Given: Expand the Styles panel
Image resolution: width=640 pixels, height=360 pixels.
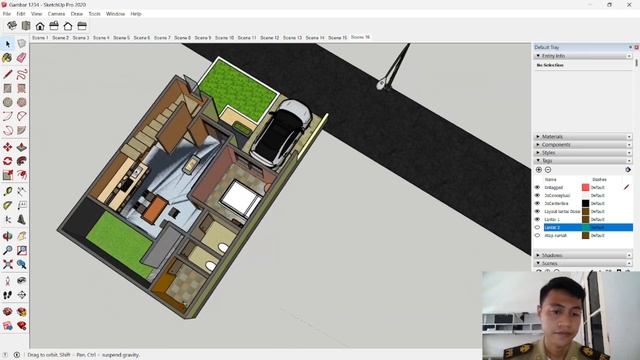Looking at the screenshot, I should point(538,152).
